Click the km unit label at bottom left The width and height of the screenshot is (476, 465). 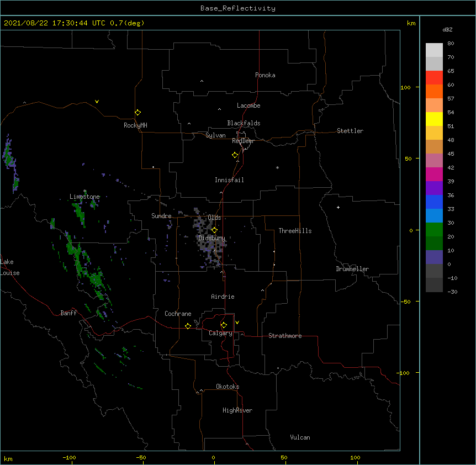(8, 458)
